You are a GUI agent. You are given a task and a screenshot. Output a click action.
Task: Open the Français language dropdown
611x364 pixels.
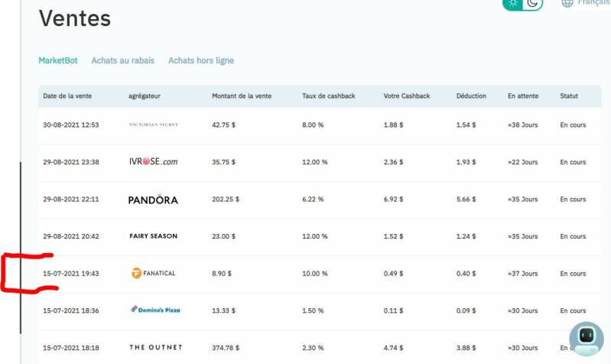click(593, 3)
